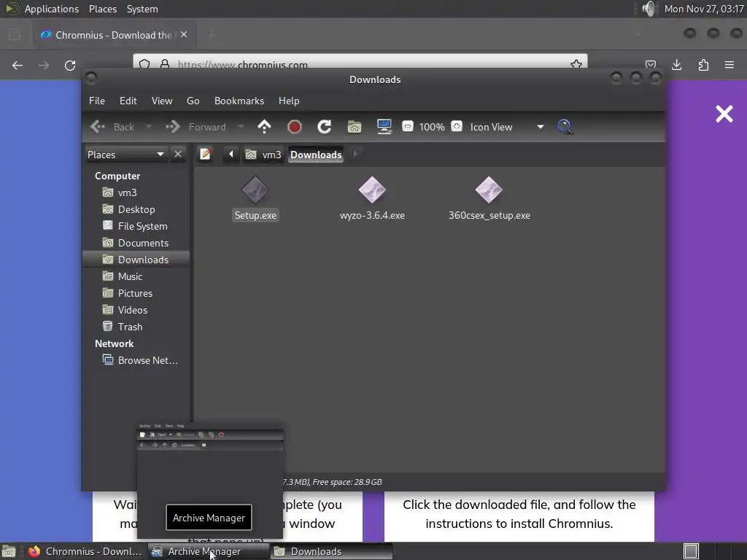Screen dimensions: 747x560
Task: Click the Downloads path bar button
Action: click(x=316, y=155)
